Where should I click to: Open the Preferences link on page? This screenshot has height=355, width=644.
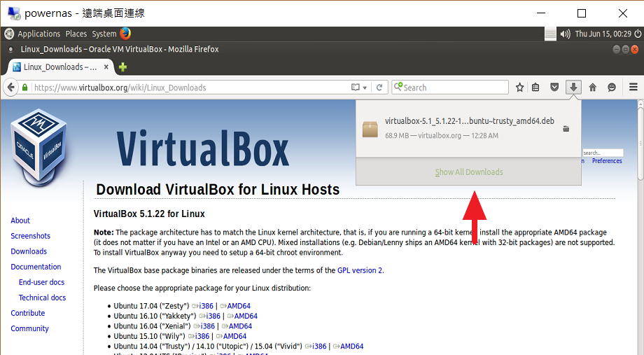(x=607, y=161)
